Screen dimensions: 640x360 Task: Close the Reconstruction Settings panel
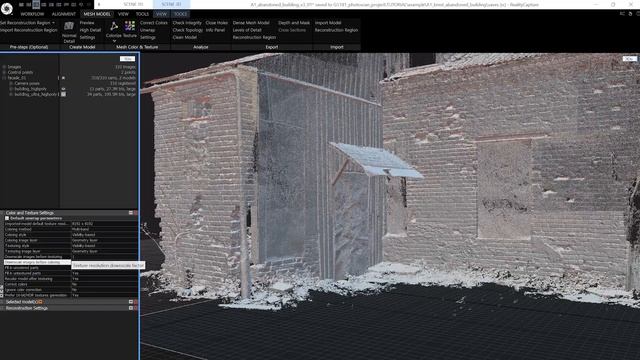pos(136,308)
